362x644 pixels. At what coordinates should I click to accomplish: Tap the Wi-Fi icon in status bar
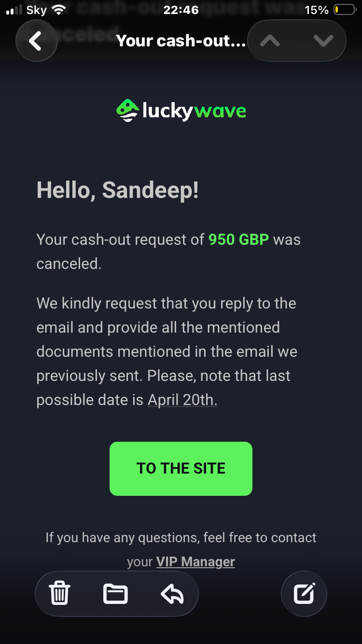(x=59, y=10)
